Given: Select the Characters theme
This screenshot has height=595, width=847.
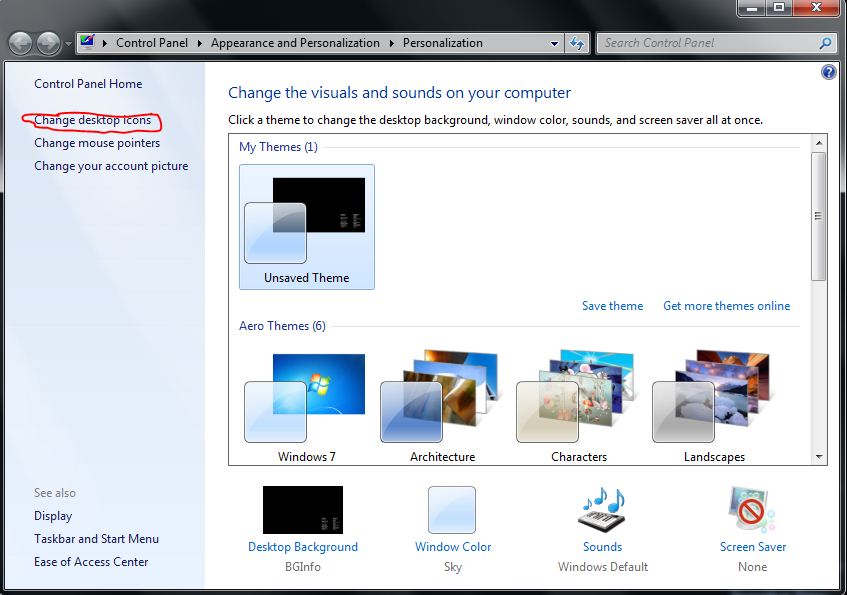Looking at the screenshot, I should 579,405.
